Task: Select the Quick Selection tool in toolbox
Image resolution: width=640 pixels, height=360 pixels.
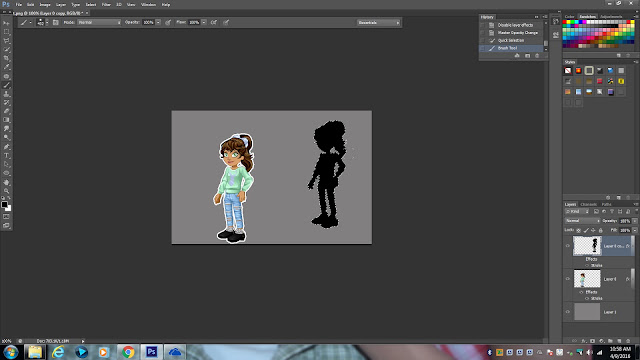Action: pos(7,49)
